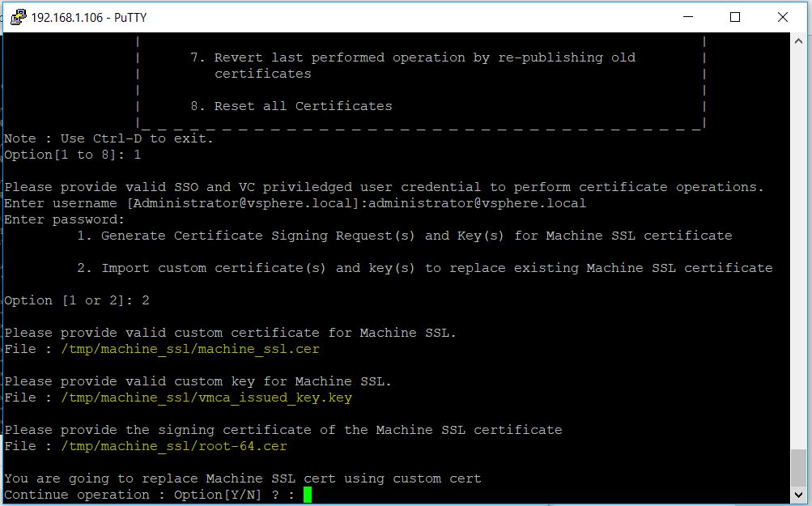Click '2. Import custom certificate(s)' line
812x506 pixels.
425,268
